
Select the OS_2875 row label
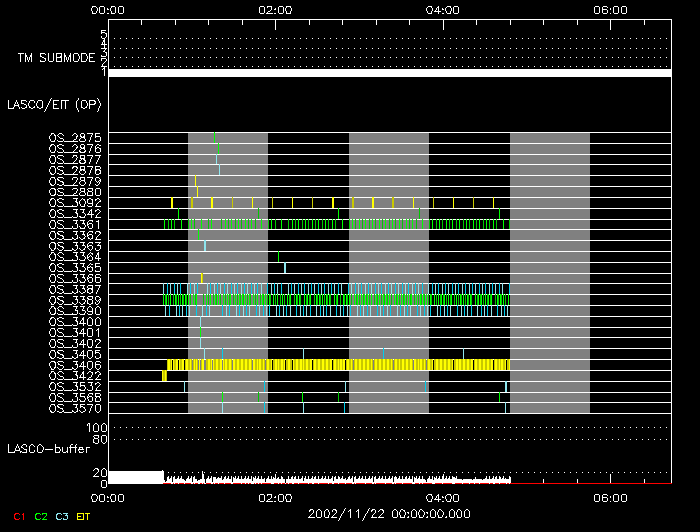coord(75,137)
